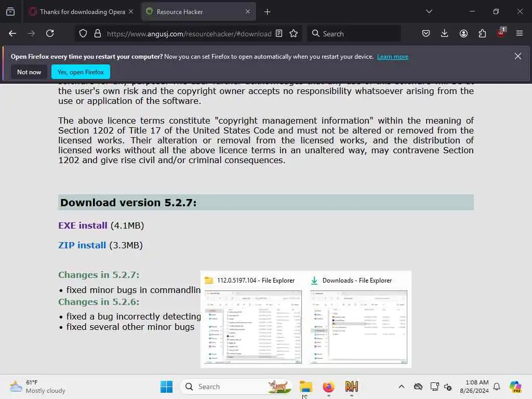Image resolution: width=532 pixels, height=399 pixels.
Task: Open the Firefox View icon beside the tabs
Action: click(10, 12)
